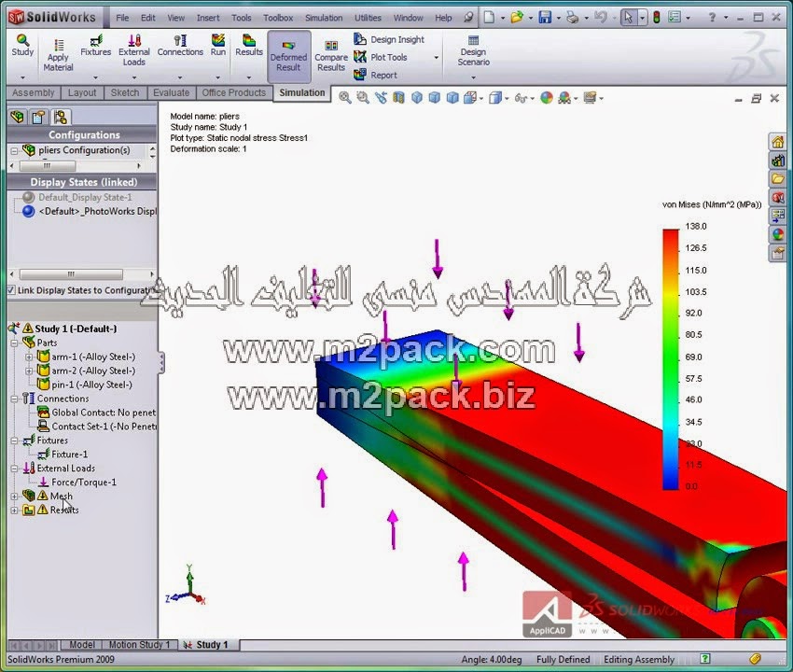Open the PropertyManager tab
The height and width of the screenshot is (672, 793).
pos(38,118)
